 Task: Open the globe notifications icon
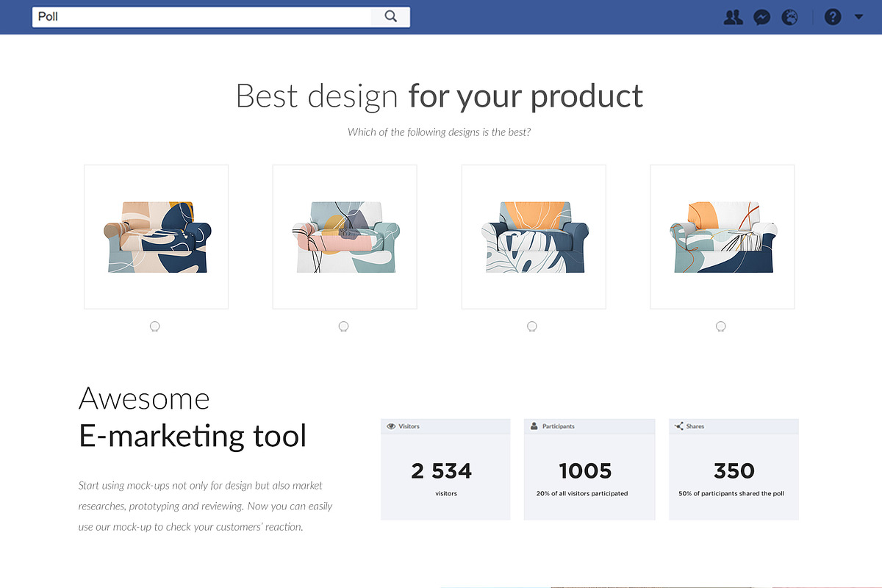[x=790, y=17]
